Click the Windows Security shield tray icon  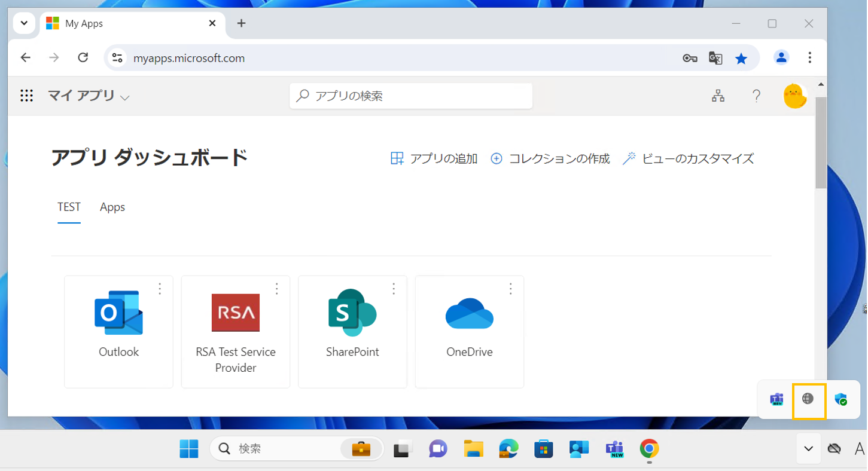[x=841, y=399]
